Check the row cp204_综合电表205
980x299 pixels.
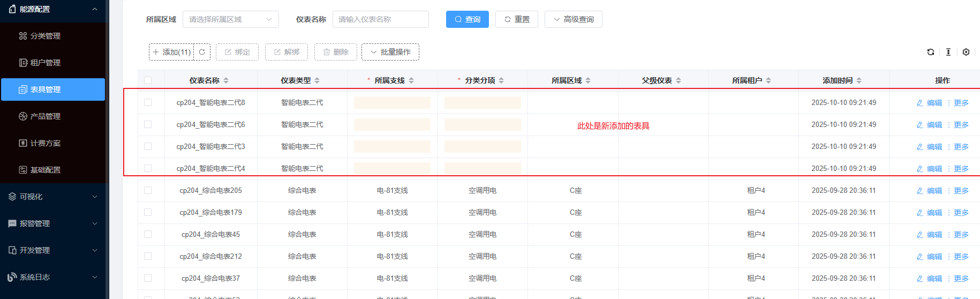[x=148, y=190]
